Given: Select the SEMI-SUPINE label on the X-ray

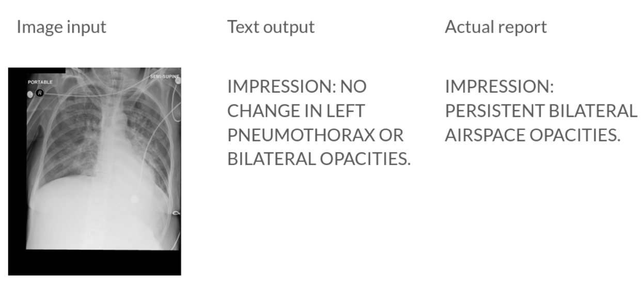Looking at the screenshot, I should click(x=165, y=77).
